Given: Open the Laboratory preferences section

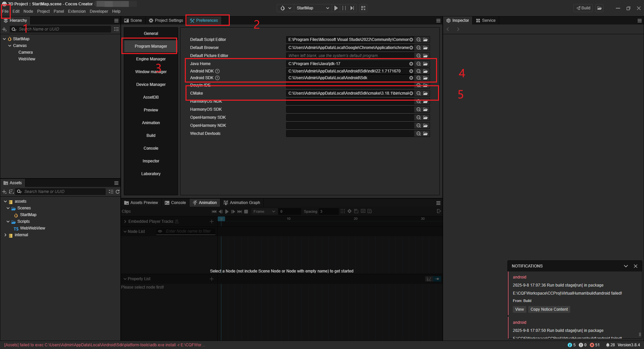Looking at the screenshot, I should 151,174.
